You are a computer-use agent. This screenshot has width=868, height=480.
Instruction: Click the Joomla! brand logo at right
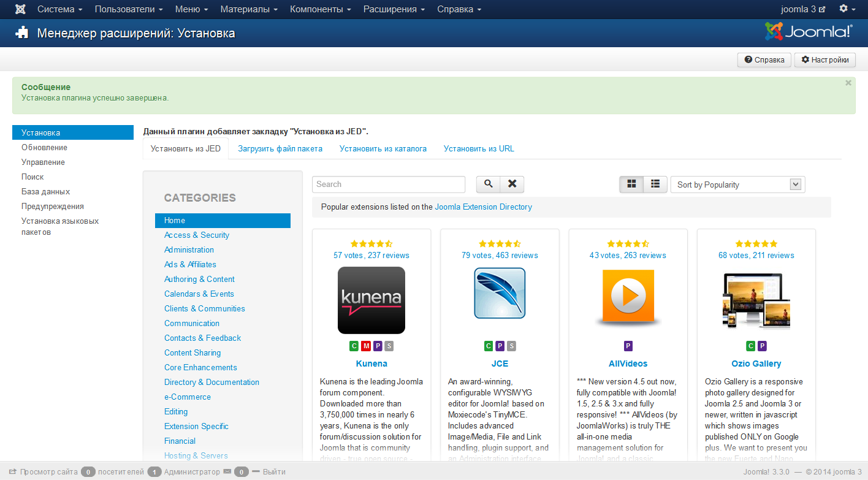(x=809, y=32)
